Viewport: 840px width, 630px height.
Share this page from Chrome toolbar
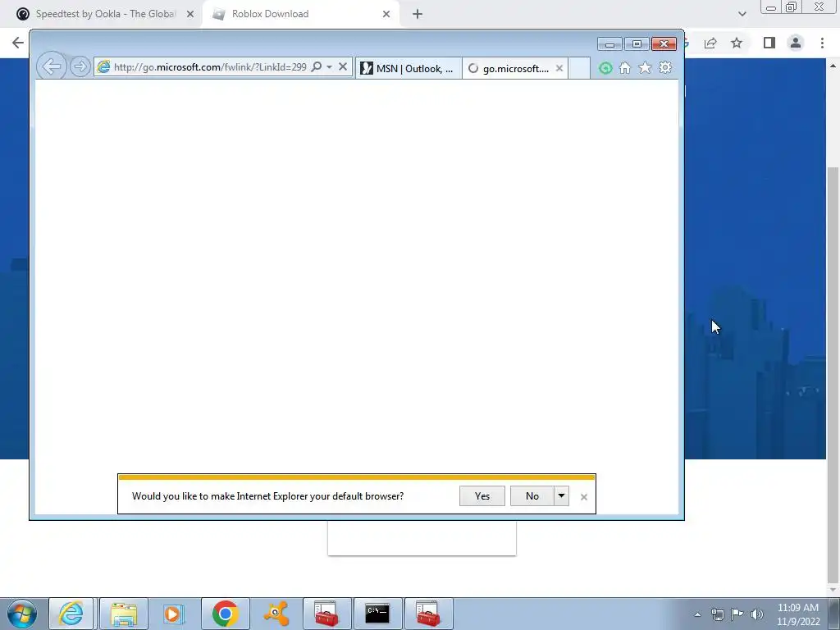pos(710,43)
